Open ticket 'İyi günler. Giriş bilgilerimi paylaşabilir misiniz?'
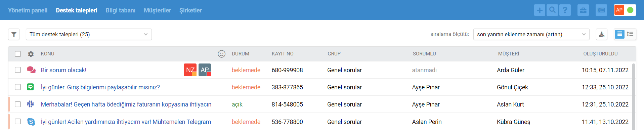 (100, 87)
